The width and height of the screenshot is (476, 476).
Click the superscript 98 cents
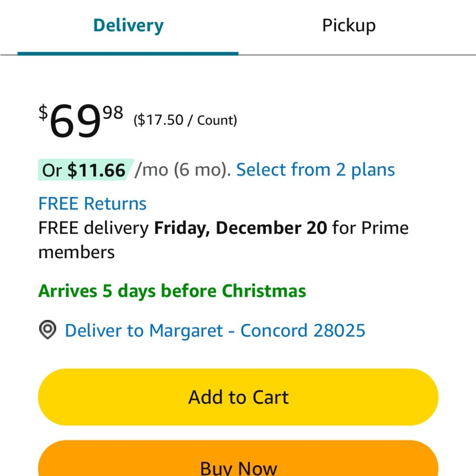113,112
